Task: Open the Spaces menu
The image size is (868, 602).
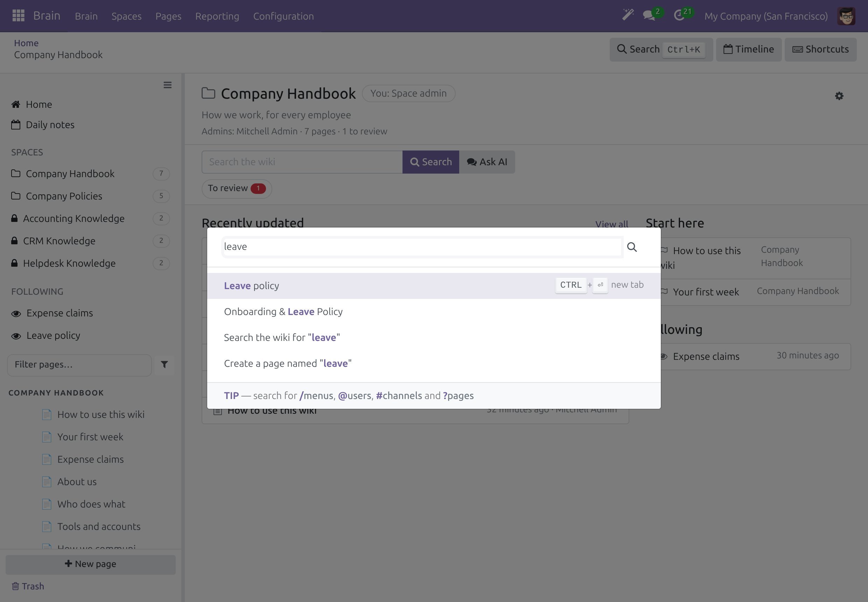Action: point(126,16)
